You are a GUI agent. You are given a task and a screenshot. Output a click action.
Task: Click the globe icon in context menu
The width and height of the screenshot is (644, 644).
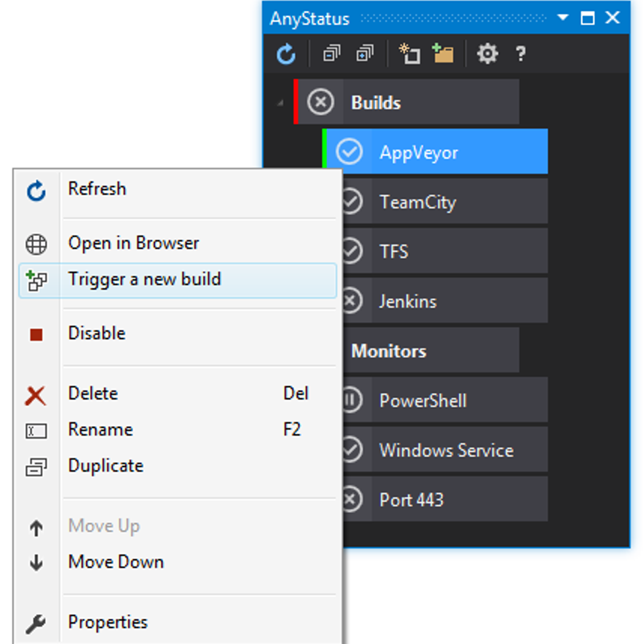pyautogui.click(x=36, y=244)
